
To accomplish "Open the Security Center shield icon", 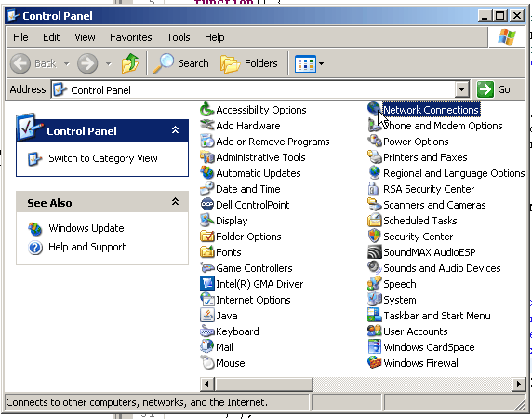I will pyautogui.click(x=374, y=237).
